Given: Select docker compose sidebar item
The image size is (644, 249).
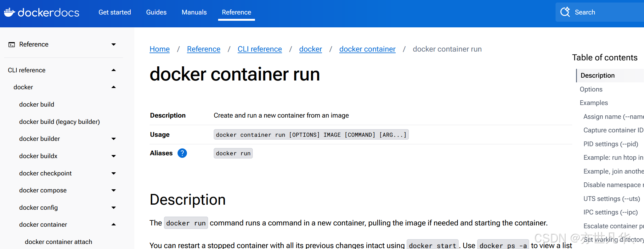Looking at the screenshot, I should tap(43, 190).
